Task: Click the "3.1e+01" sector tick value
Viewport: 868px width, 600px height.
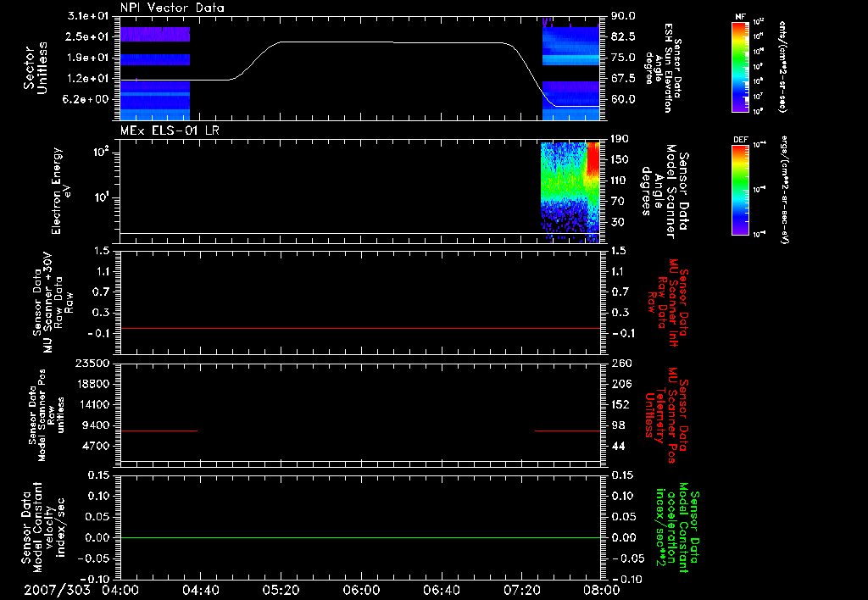Action: click(x=88, y=16)
